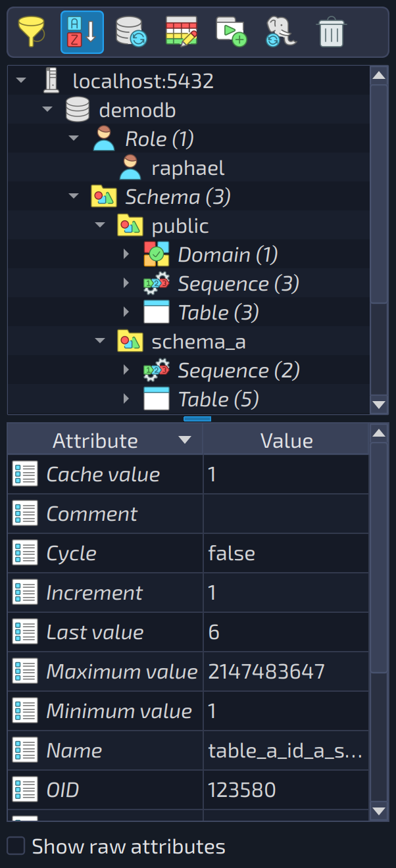This screenshot has width=396, height=868.
Task: Open the table edit pencil icon
Action: point(182,32)
